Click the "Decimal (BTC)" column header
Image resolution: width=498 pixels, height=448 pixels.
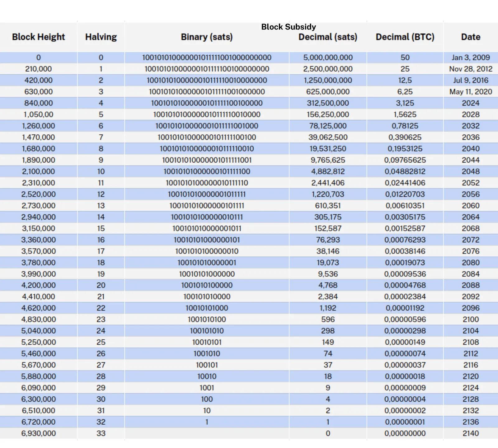[405, 37]
